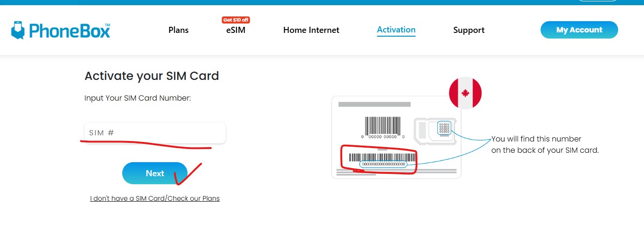This screenshot has height=235, width=644.
Task: Open My Account
Action: 579,30
